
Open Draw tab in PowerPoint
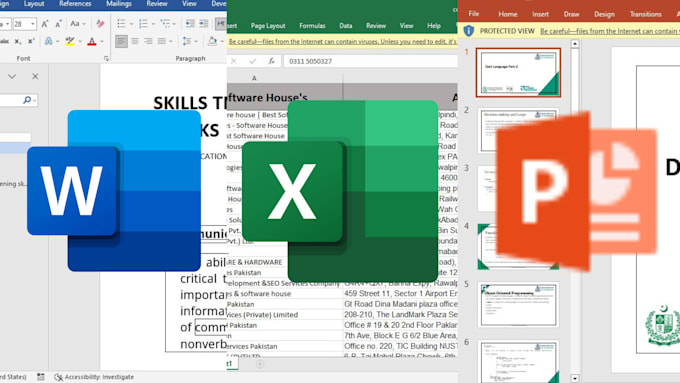571,14
